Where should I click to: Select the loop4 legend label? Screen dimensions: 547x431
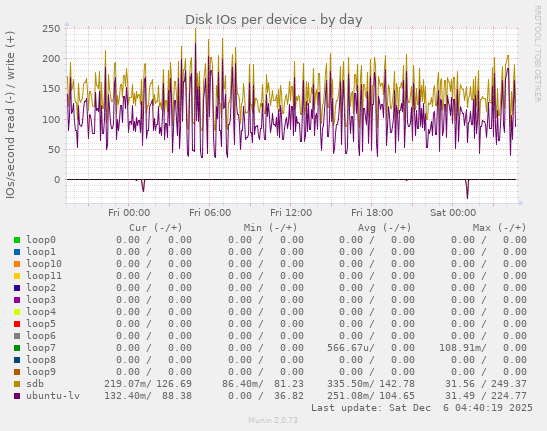(x=41, y=312)
